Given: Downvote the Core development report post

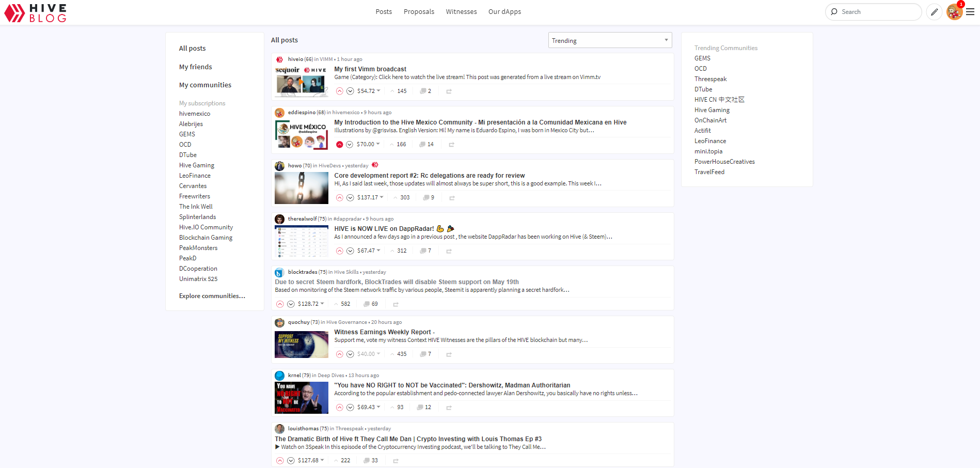Looking at the screenshot, I should 350,198.
